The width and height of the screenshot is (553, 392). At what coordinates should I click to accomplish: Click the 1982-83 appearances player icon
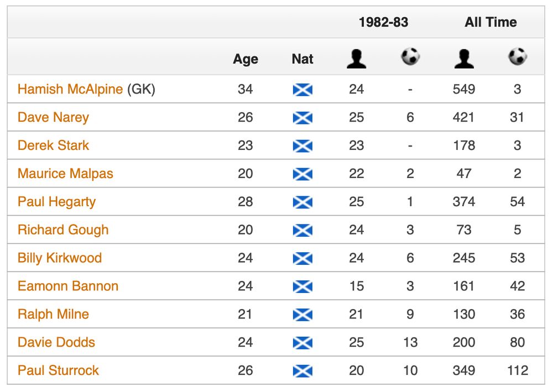(357, 58)
